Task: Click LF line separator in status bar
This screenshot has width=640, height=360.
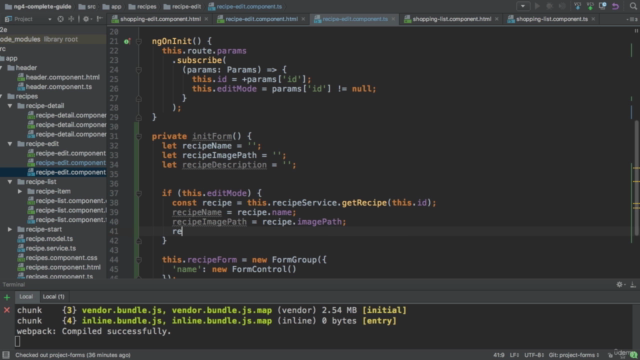Action: click(514, 355)
